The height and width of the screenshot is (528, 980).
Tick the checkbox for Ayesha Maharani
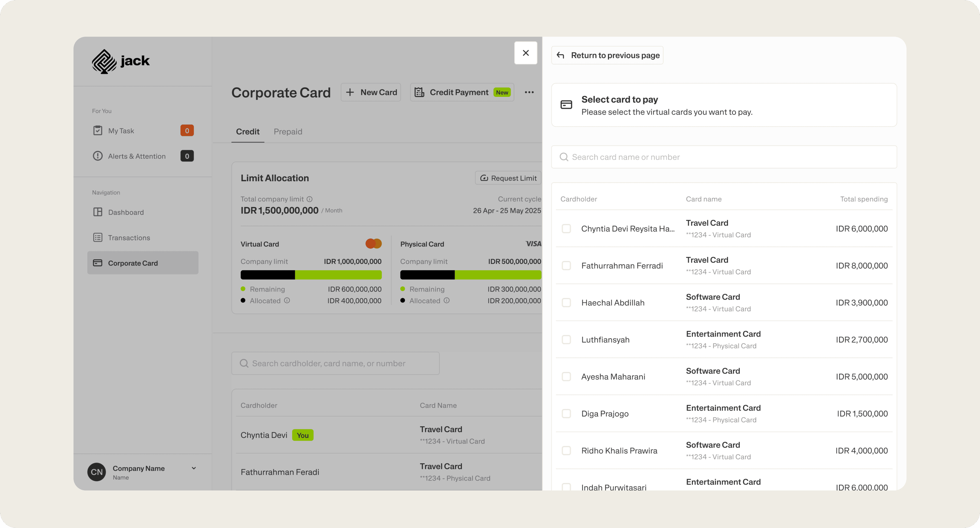(x=566, y=376)
